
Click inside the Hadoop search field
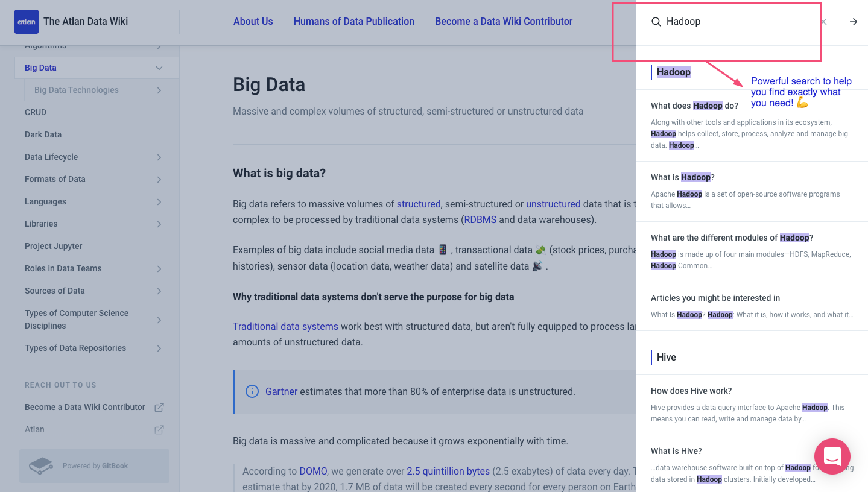pos(724,21)
